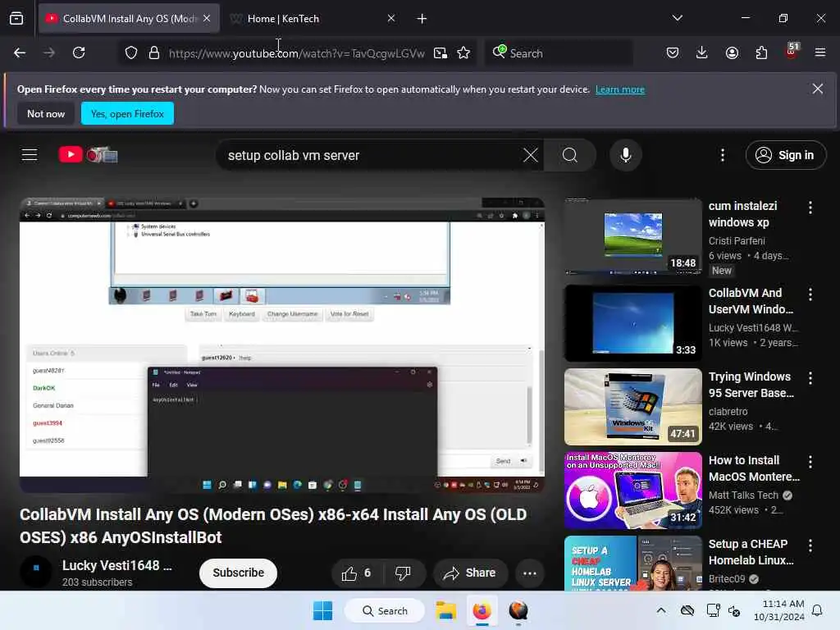Dislike the video with thumbs down

403,573
